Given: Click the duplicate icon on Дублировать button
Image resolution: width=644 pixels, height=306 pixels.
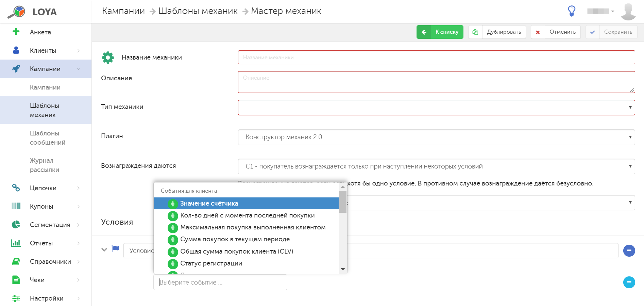Looking at the screenshot, I should click(x=475, y=32).
